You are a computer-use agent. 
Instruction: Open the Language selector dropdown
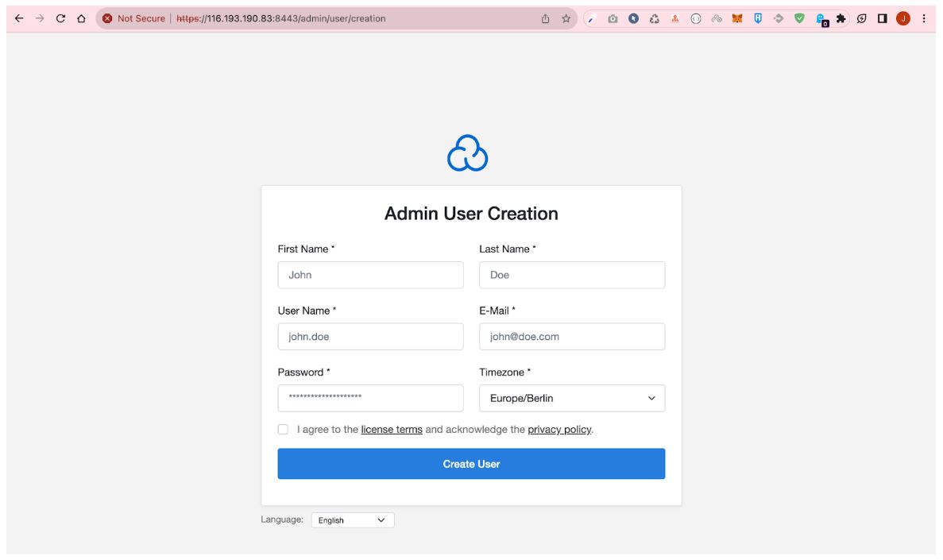(354, 520)
